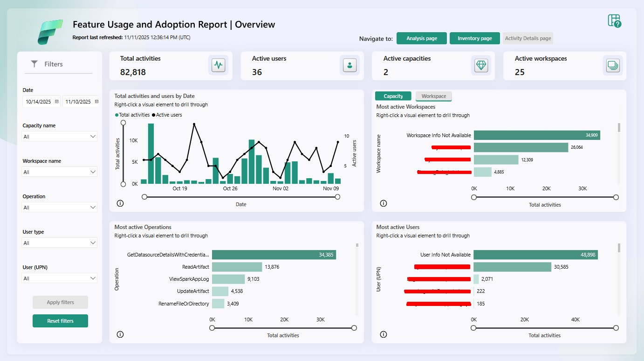644x361 pixels.
Task: Click the Apply filters button
Action: 60,302
